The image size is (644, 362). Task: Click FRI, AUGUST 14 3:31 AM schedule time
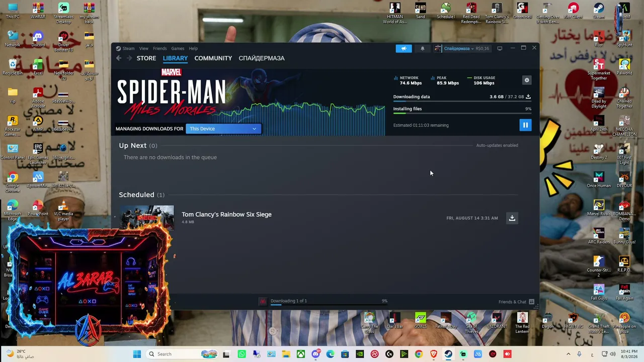pos(472,218)
